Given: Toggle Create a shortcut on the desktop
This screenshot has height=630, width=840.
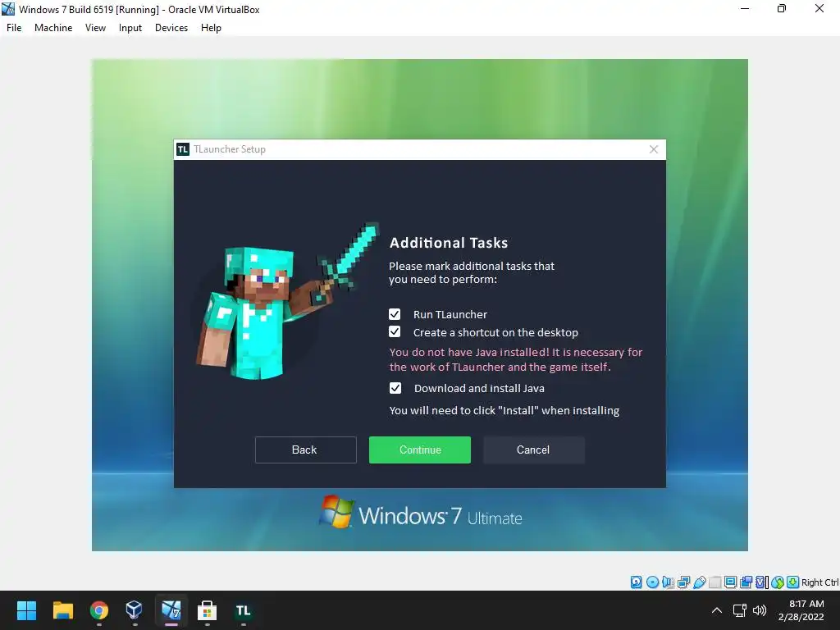Looking at the screenshot, I should (x=395, y=331).
